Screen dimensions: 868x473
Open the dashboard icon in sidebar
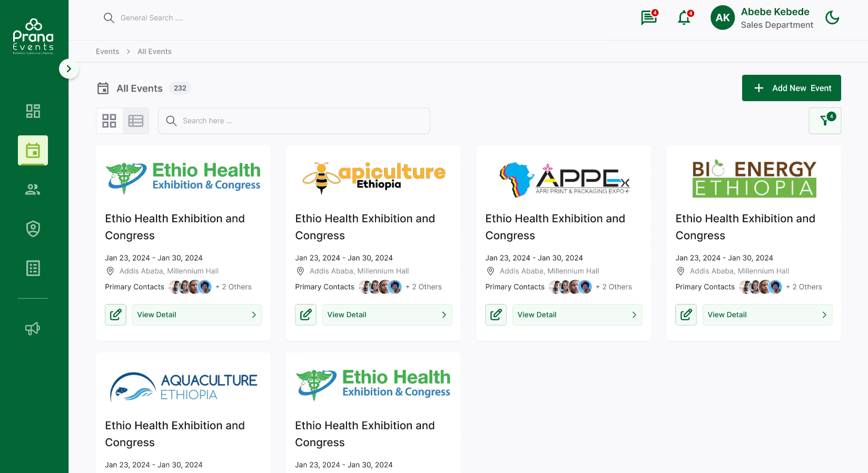click(x=33, y=111)
